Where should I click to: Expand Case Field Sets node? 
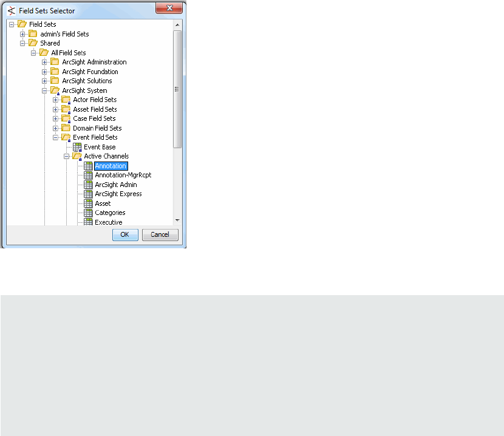tap(55, 118)
